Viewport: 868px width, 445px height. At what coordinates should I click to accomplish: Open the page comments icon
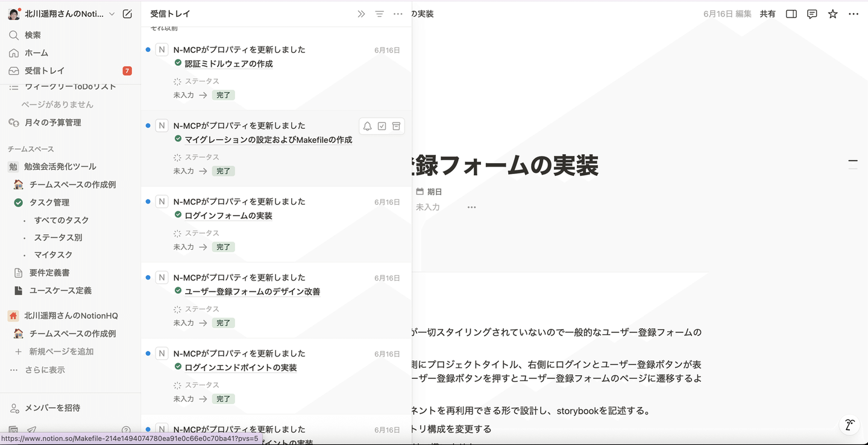812,14
